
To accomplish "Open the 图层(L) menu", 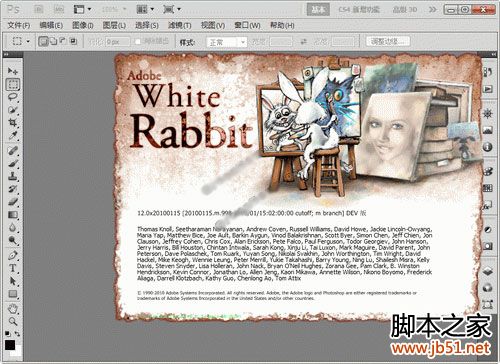I will 114,25.
